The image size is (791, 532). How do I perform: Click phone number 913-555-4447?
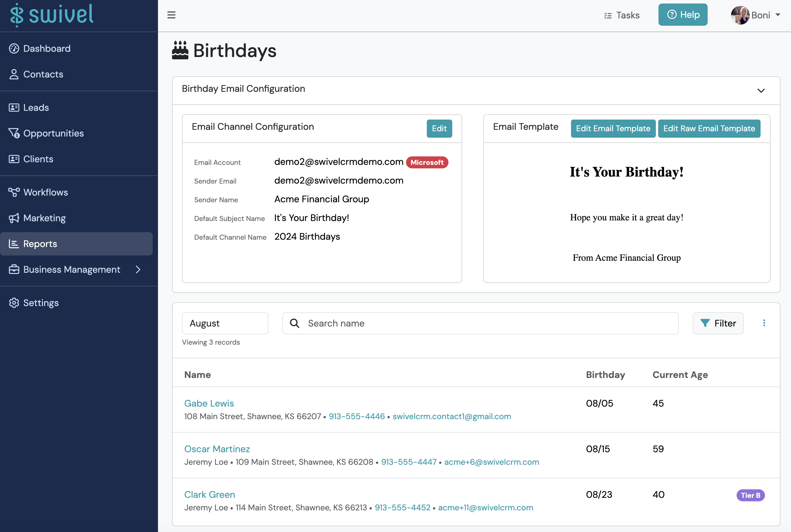409,462
